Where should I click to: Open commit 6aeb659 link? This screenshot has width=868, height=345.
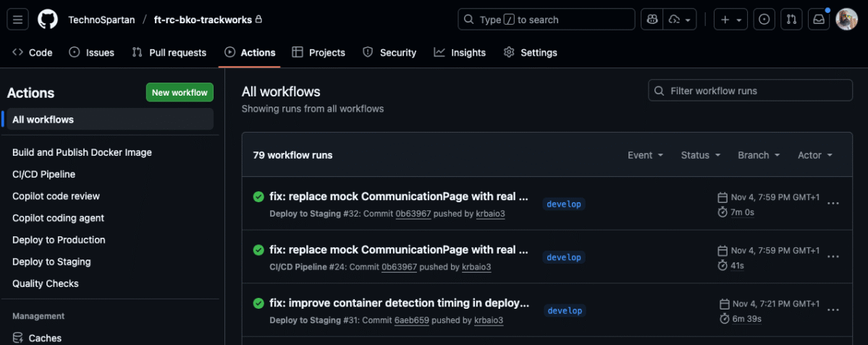(x=412, y=320)
